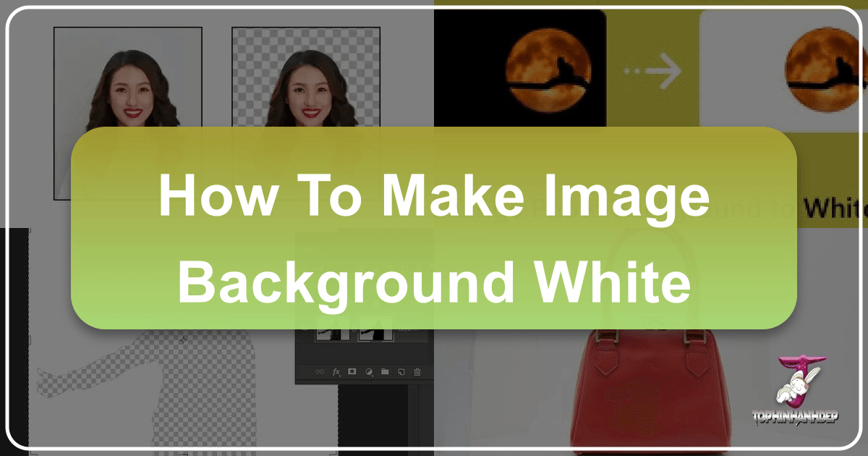This screenshot has width=868, height=456.
Task: Click the Delete layer trash icon
Action: pos(417,371)
